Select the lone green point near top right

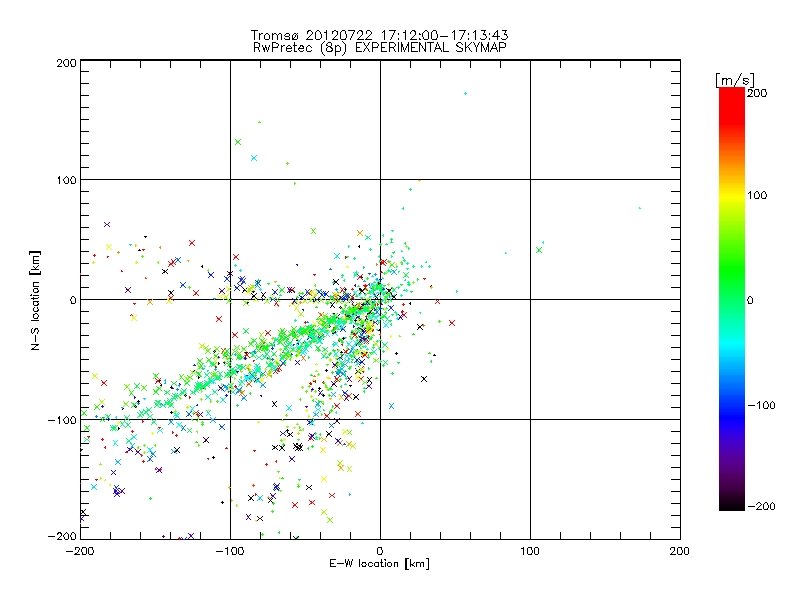tap(465, 94)
